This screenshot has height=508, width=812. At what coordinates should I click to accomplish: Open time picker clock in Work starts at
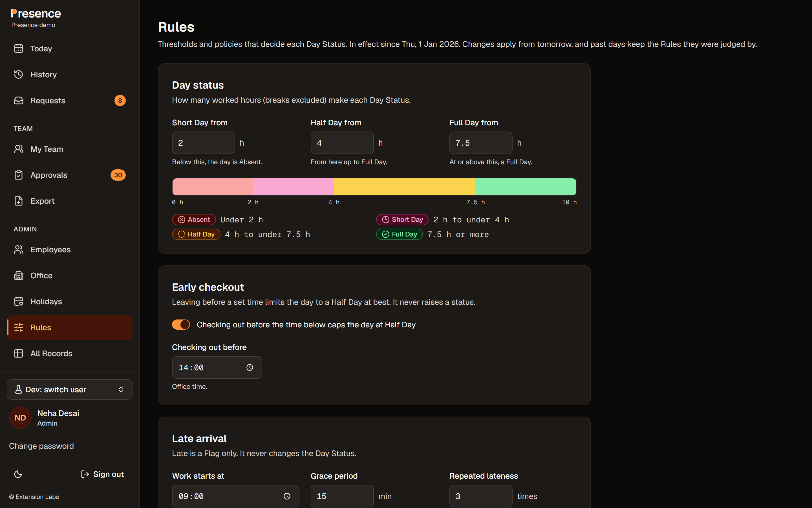(x=287, y=496)
